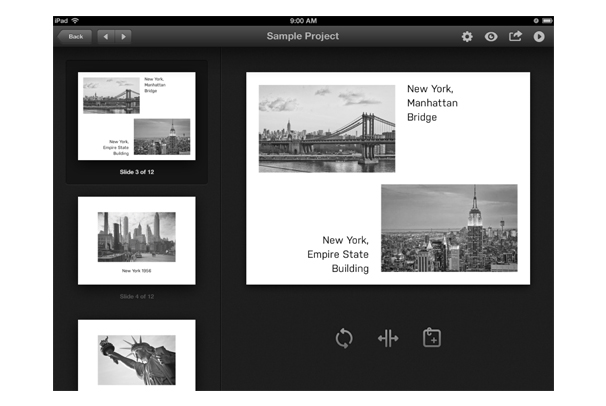This screenshot has width=606, height=406.
Task: Click the circular arrows rotate icon
Action: 344,338
